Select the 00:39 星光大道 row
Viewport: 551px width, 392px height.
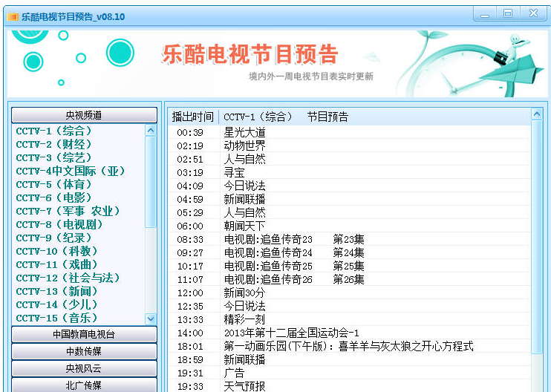click(349, 132)
